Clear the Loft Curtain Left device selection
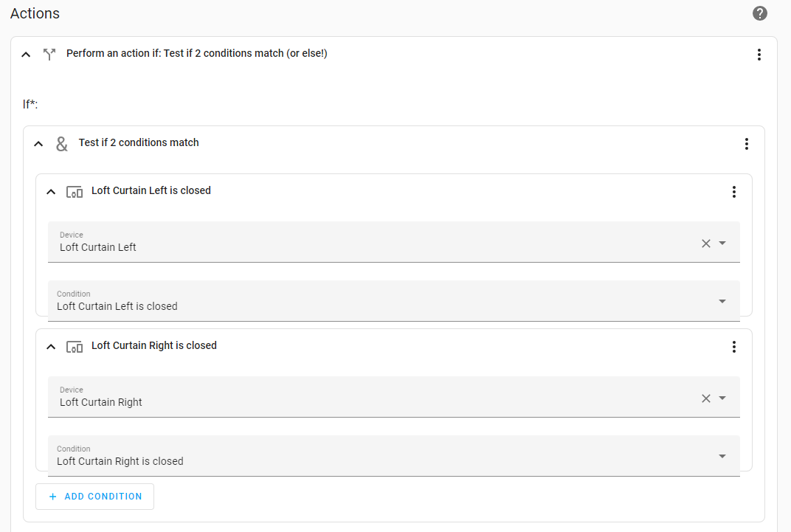791x532 pixels. 705,243
